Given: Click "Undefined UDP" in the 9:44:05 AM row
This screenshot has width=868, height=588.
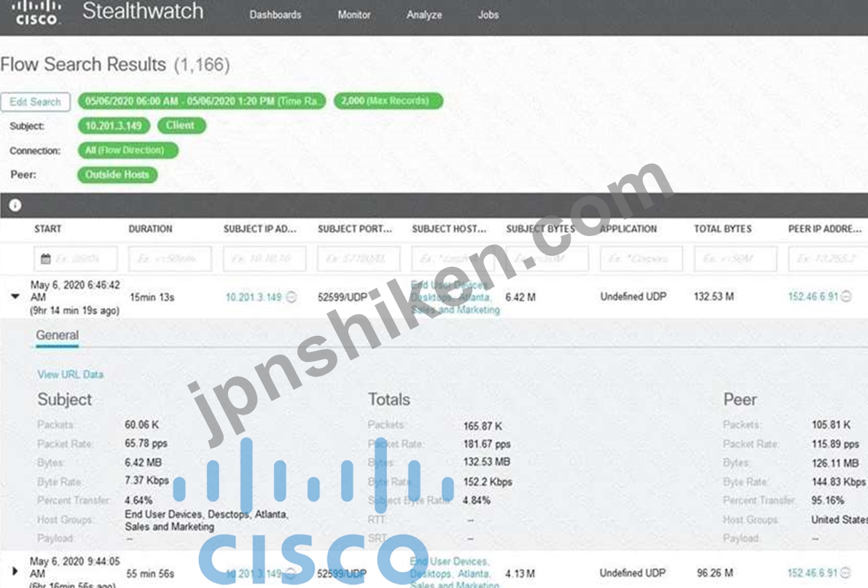Looking at the screenshot, I should coord(633,573).
